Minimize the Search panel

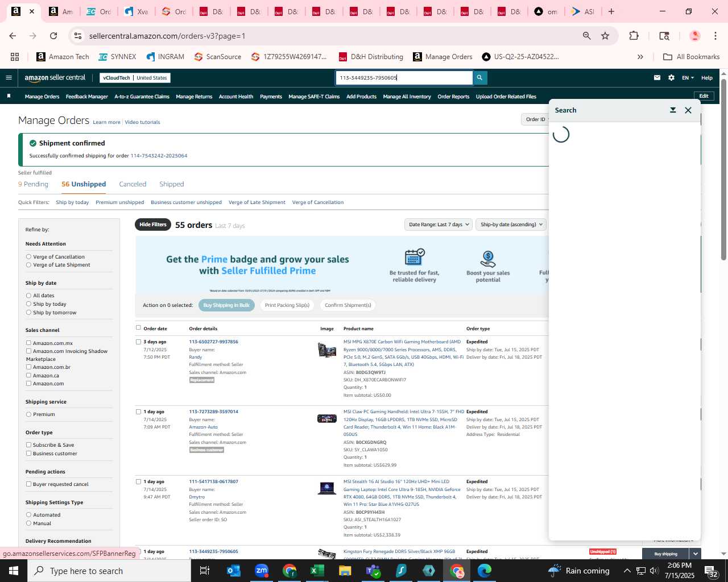[x=673, y=110]
